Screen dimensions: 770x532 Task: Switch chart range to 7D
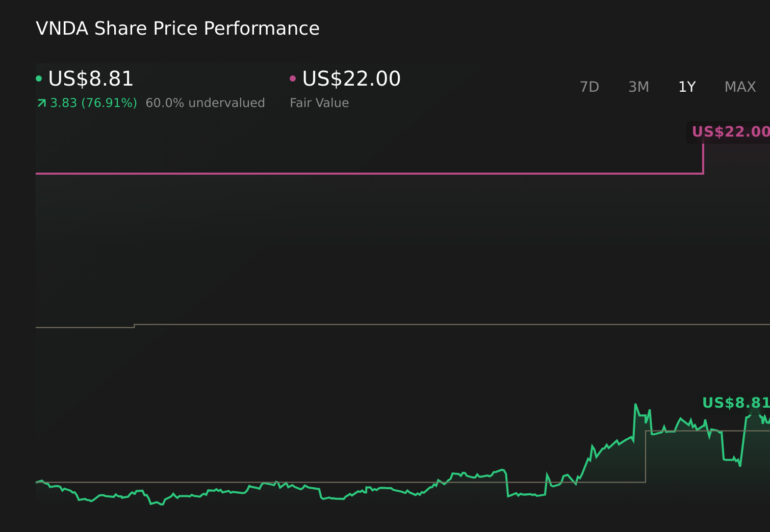(x=589, y=87)
